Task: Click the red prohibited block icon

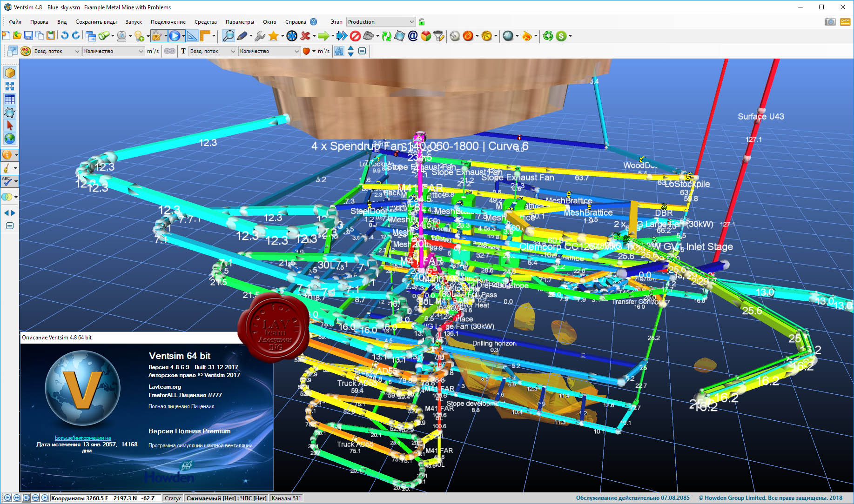Action: [x=355, y=36]
